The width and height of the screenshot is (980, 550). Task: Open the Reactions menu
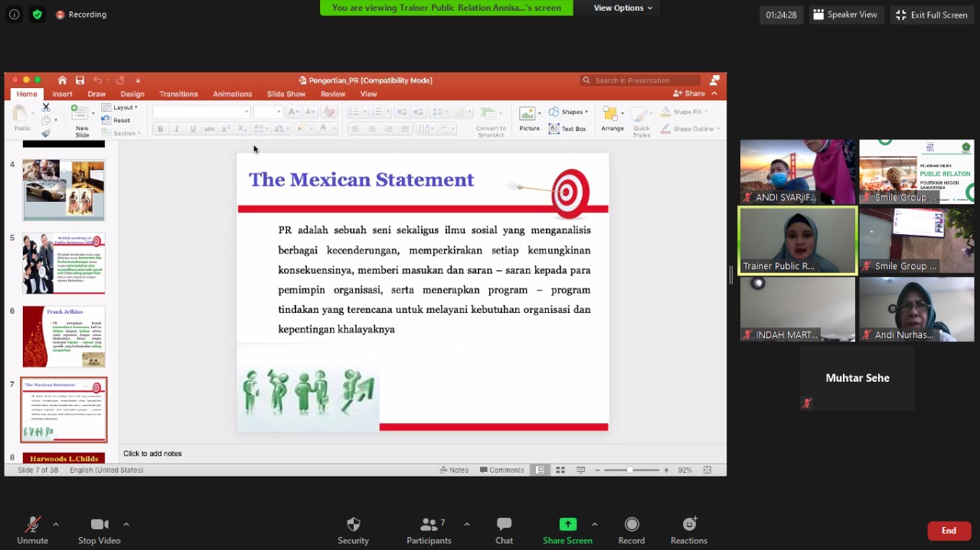click(689, 525)
